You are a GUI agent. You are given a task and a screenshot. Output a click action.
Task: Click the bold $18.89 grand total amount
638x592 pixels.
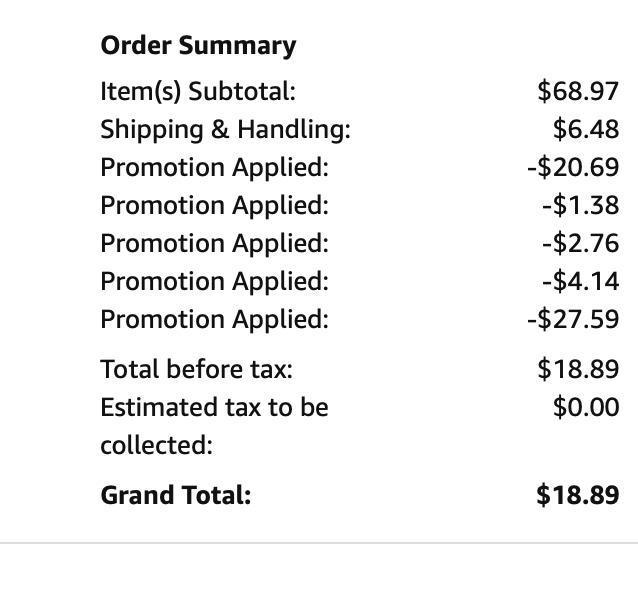pos(578,495)
